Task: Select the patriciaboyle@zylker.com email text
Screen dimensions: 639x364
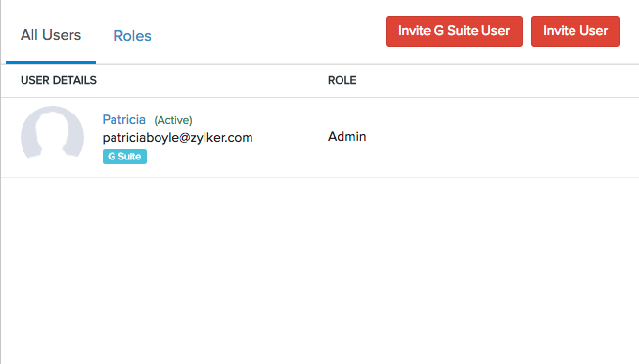Action: 178,138
